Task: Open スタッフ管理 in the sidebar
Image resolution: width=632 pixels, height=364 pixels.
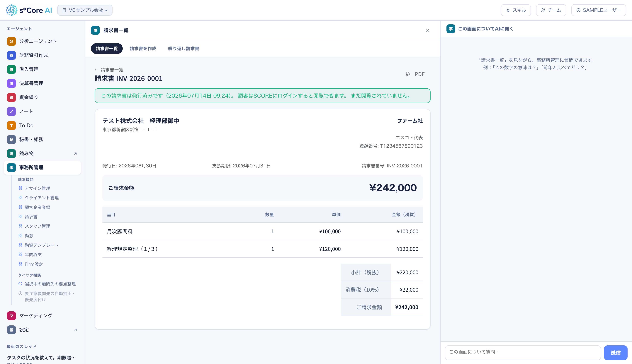Action: point(37,226)
